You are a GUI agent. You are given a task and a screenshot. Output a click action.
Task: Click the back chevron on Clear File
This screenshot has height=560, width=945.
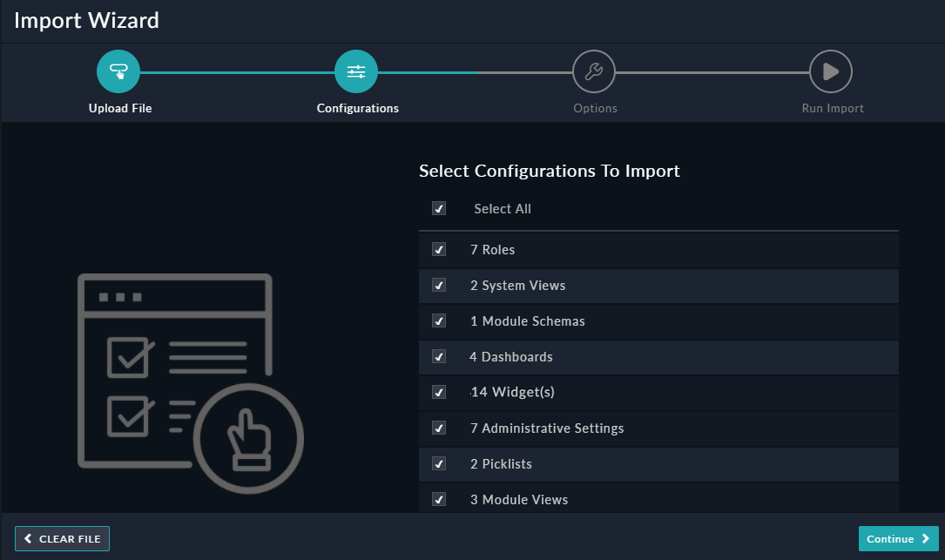(28, 538)
